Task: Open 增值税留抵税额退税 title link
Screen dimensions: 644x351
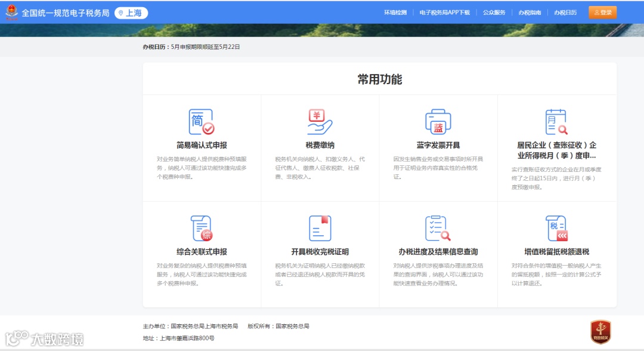Action: [556, 251]
